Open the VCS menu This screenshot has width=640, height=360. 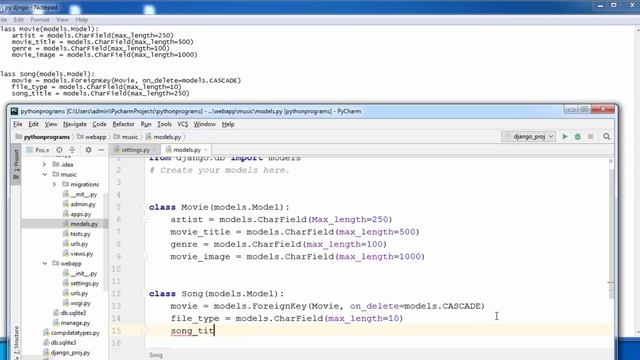pyautogui.click(x=182, y=124)
